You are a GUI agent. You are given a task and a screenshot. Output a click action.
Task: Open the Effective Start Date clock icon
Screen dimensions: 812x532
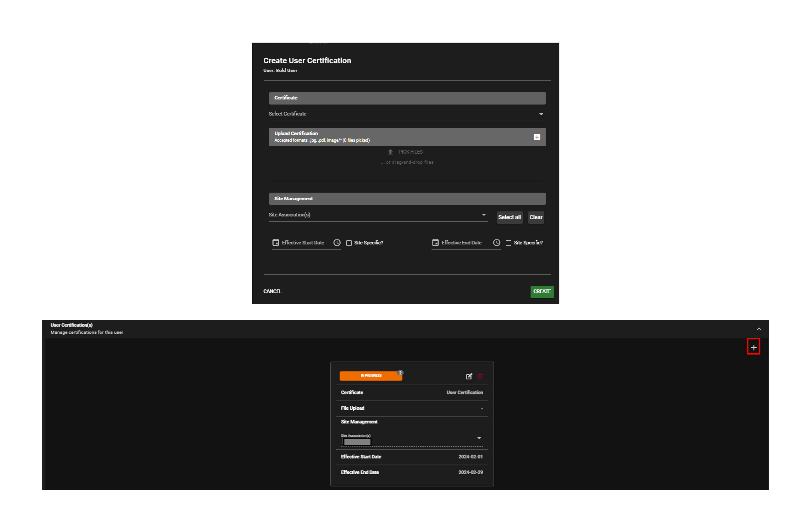click(337, 242)
